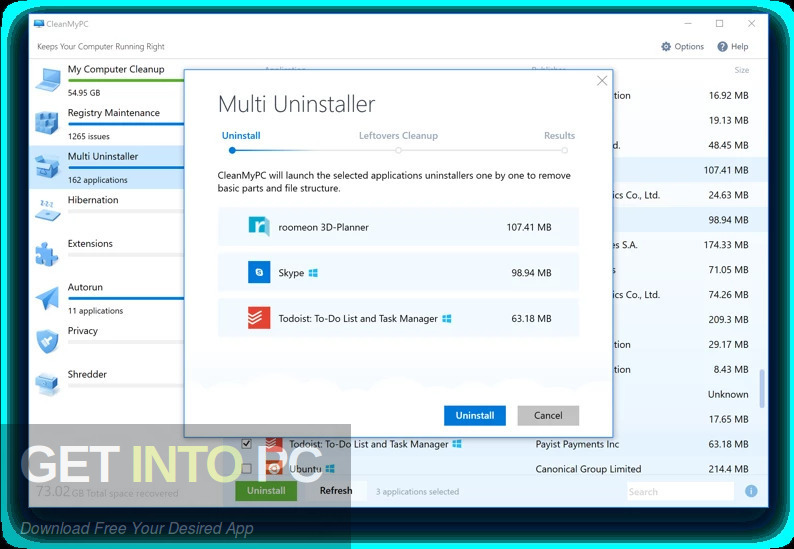Click the CleanMyPC title bar logo

[38, 23]
